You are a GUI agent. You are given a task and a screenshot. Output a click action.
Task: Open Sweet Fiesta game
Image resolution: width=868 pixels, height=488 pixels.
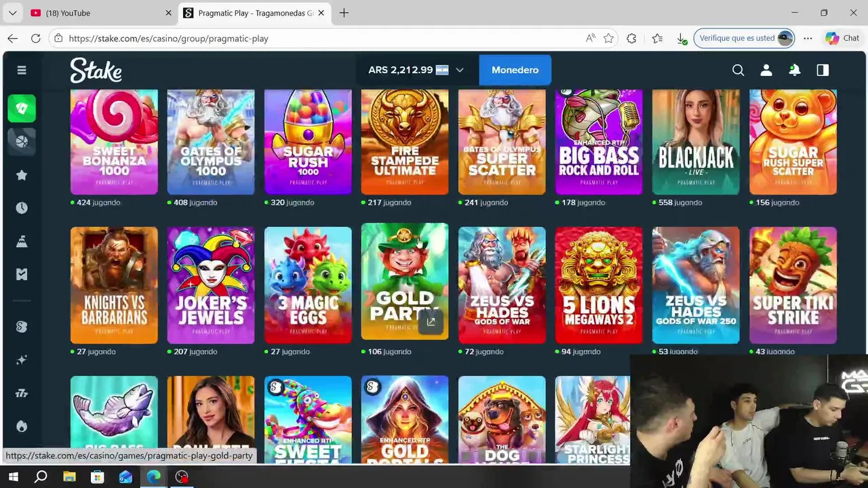click(x=308, y=420)
